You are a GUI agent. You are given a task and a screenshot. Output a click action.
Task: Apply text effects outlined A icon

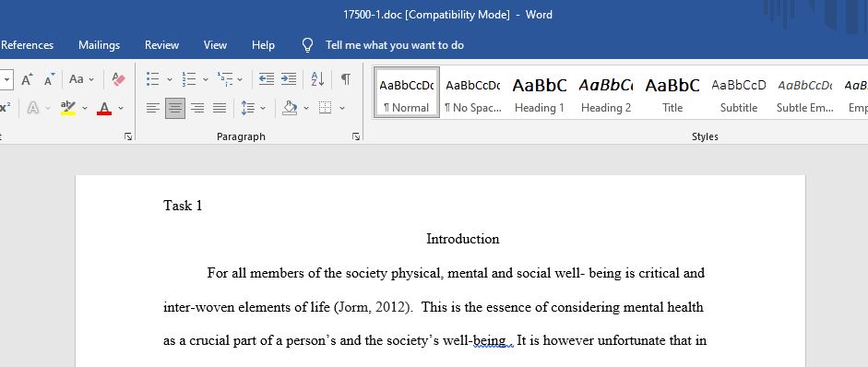32,108
